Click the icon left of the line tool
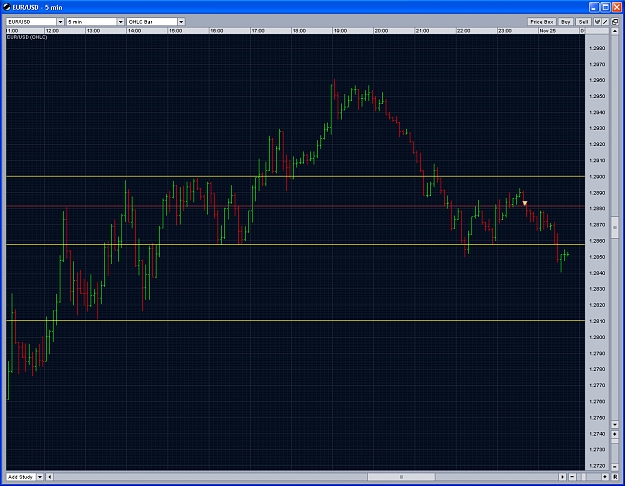625x486 pixels. point(597,22)
